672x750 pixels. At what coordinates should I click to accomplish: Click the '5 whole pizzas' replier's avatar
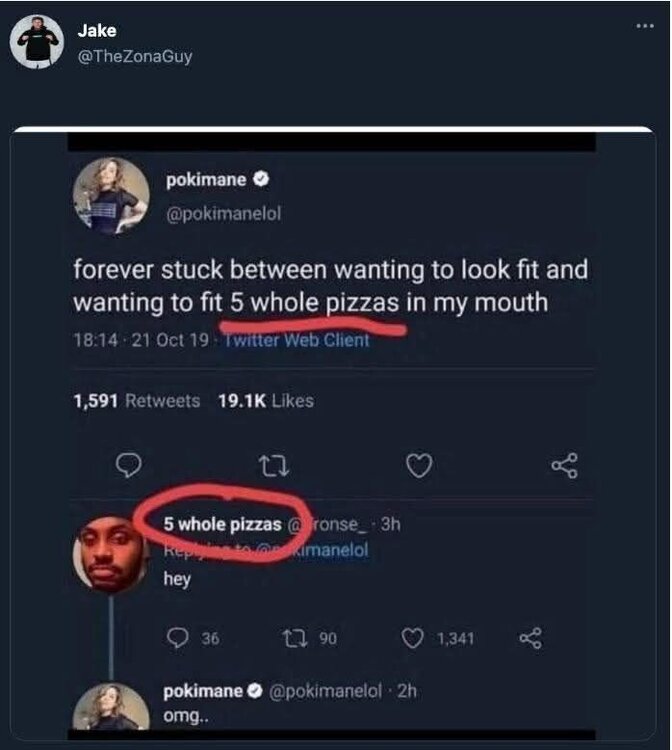[111, 553]
